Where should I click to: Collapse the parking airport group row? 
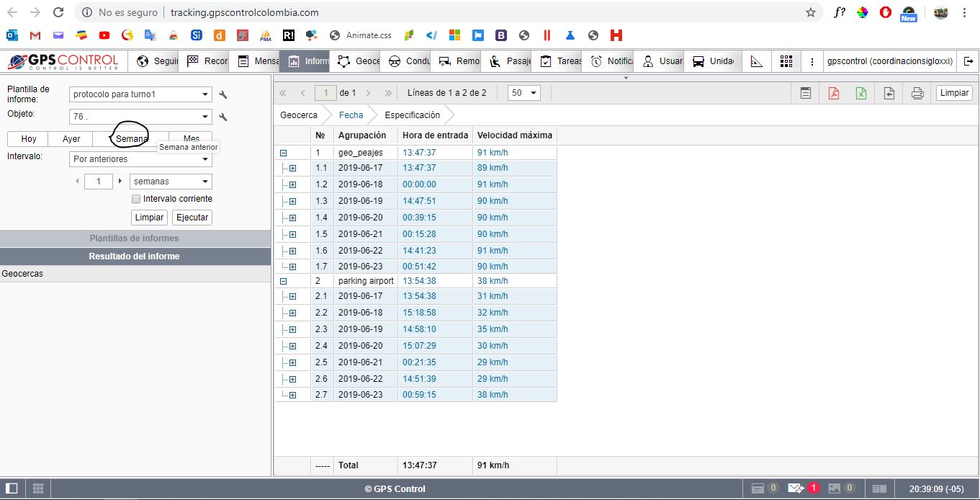283,281
